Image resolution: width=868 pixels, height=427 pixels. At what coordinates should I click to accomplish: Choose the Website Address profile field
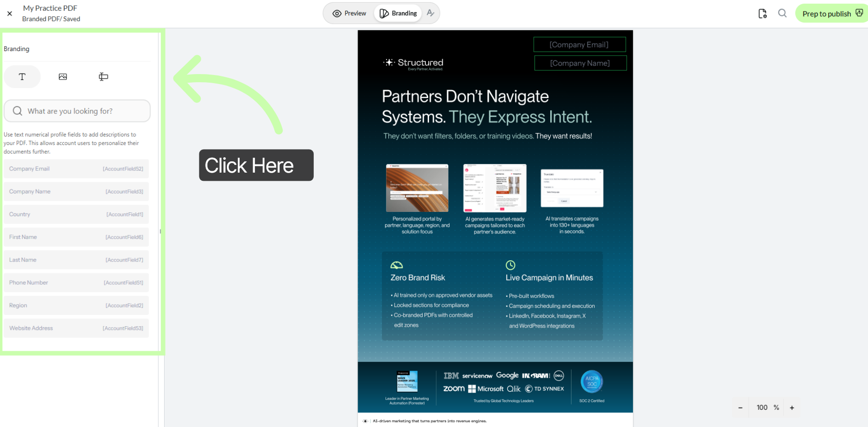coord(76,328)
